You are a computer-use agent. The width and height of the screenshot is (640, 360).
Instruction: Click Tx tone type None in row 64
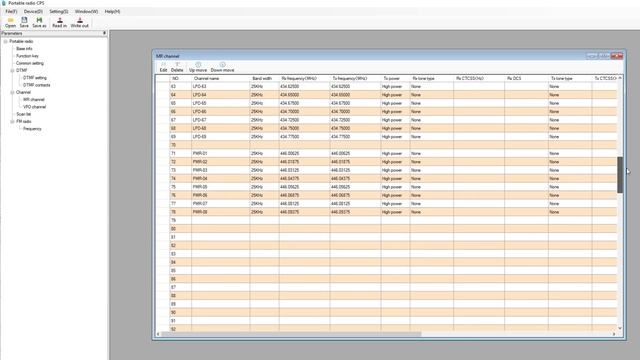570,95
